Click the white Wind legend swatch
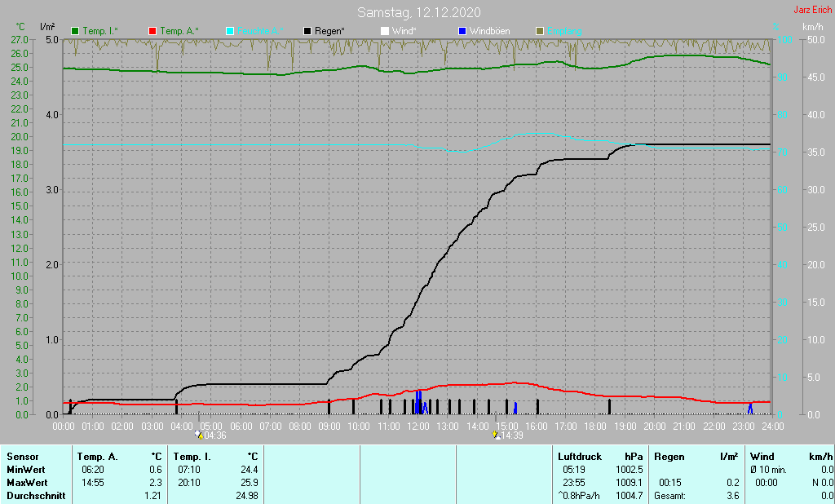835x504 pixels. pos(385,32)
